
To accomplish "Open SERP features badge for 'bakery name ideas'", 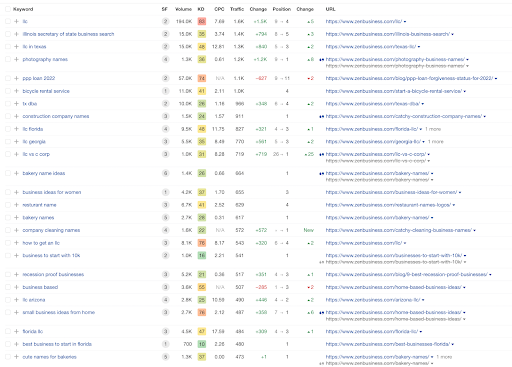I will pos(165,173).
